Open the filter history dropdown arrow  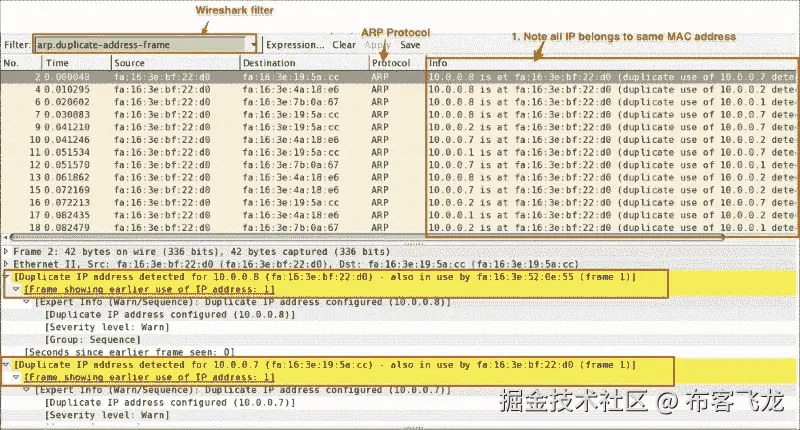[254, 44]
